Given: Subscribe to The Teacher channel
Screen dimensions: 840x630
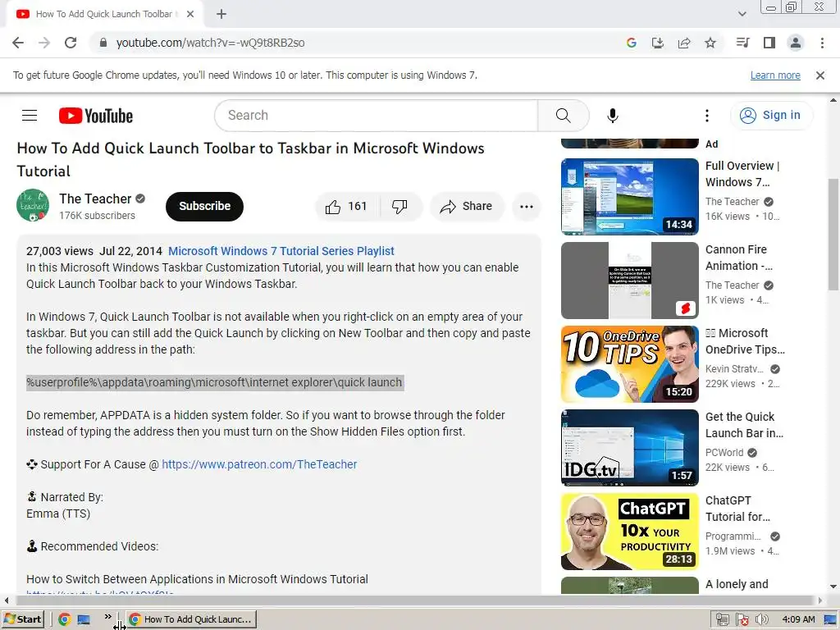Looking at the screenshot, I should 204,206.
